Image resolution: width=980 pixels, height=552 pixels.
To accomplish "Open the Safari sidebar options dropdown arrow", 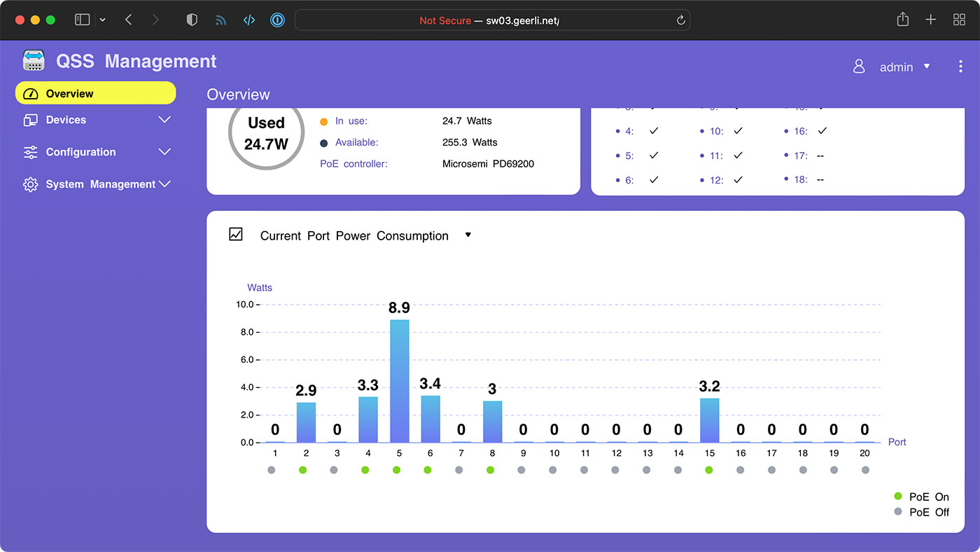I will [103, 20].
